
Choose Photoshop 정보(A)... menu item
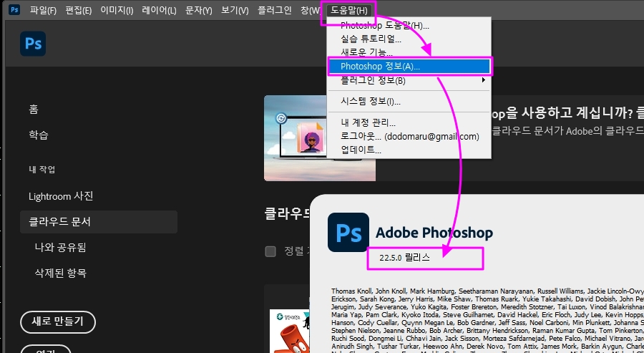(409, 66)
